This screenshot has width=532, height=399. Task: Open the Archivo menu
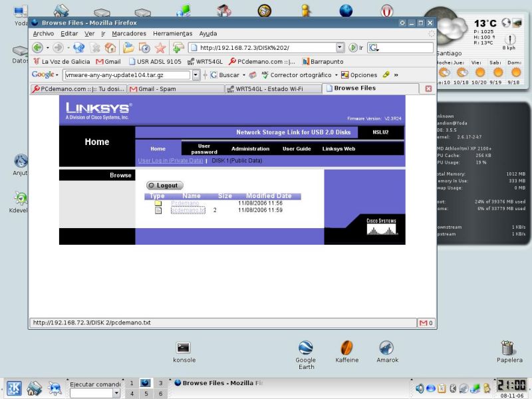pyautogui.click(x=43, y=34)
